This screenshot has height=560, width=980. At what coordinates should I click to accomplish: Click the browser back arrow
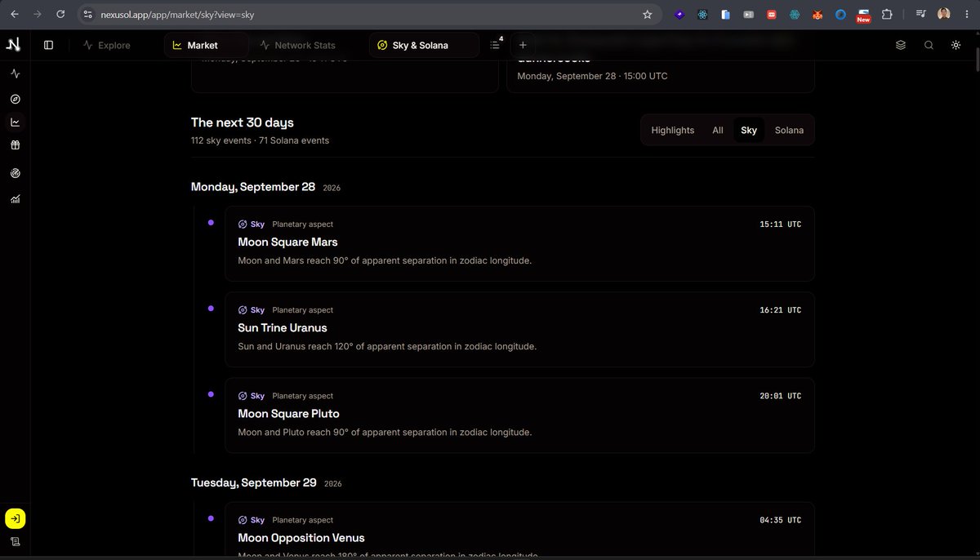pyautogui.click(x=14, y=15)
